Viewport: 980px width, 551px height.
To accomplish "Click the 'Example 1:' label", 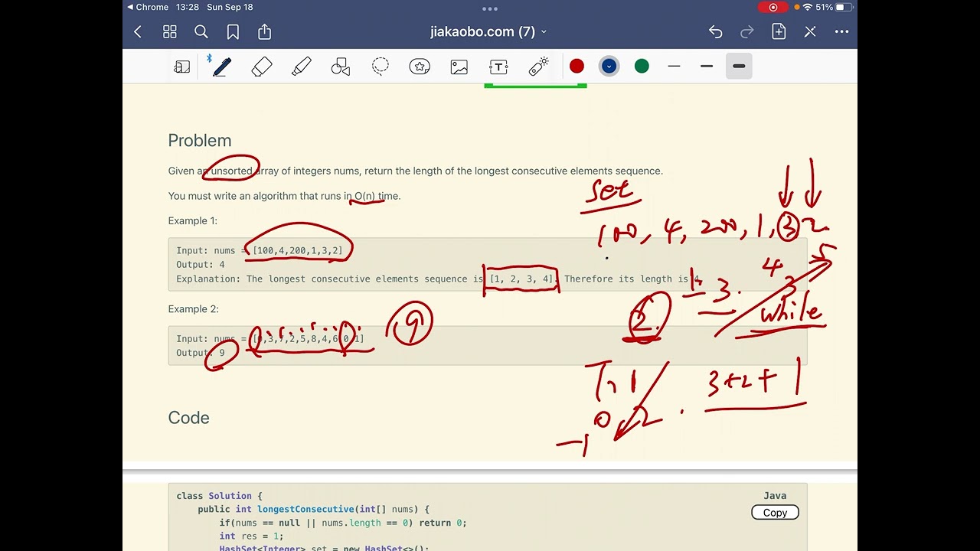I will coord(193,220).
